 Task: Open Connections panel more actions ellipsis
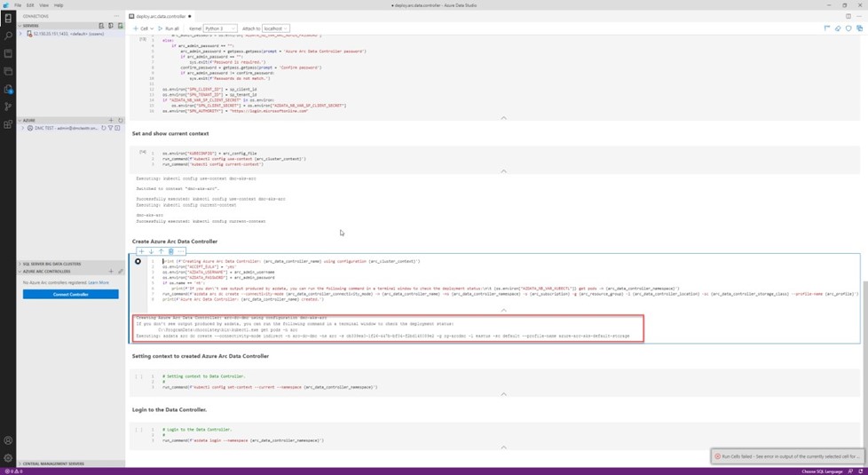click(x=116, y=16)
